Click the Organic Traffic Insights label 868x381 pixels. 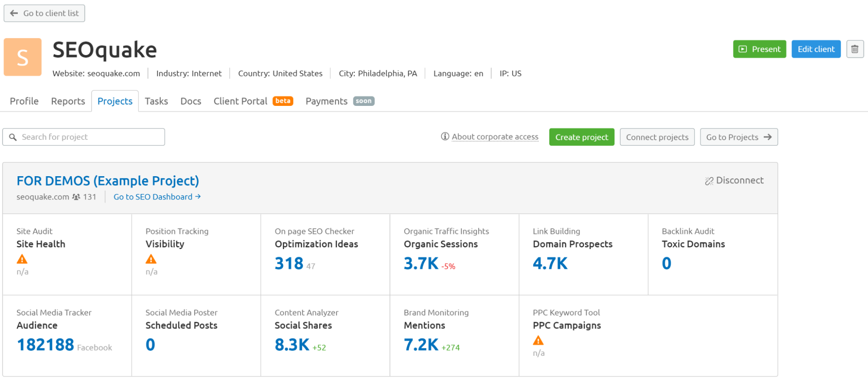[446, 231]
